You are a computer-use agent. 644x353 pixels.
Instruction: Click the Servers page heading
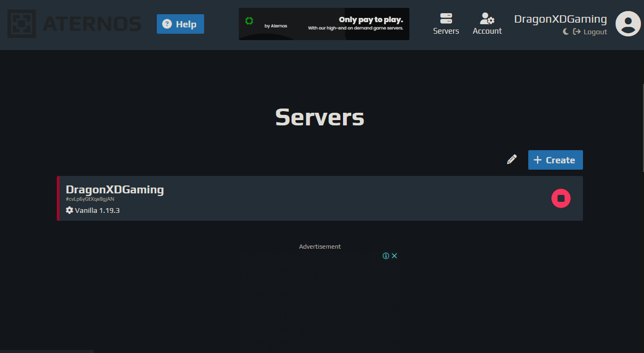pyautogui.click(x=320, y=117)
